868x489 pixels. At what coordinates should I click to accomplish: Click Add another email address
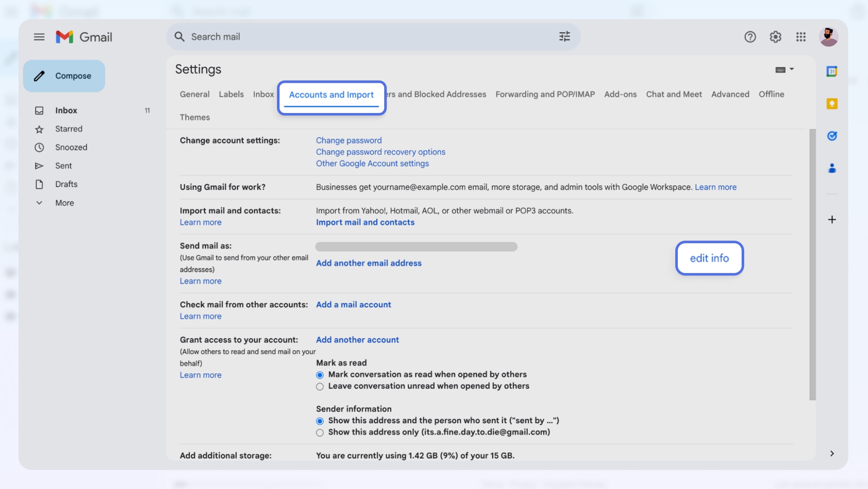369,263
